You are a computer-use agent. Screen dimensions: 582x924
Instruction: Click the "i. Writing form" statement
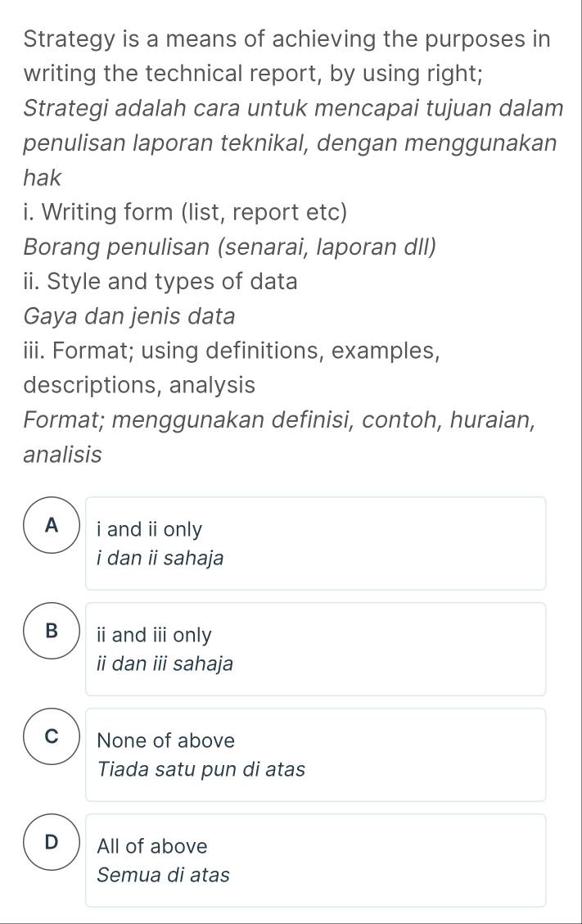point(186,213)
